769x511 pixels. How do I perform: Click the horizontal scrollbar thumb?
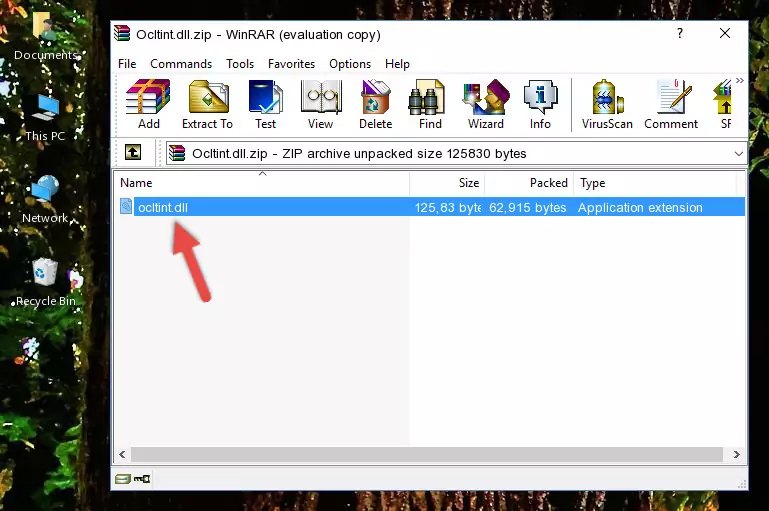[427, 454]
